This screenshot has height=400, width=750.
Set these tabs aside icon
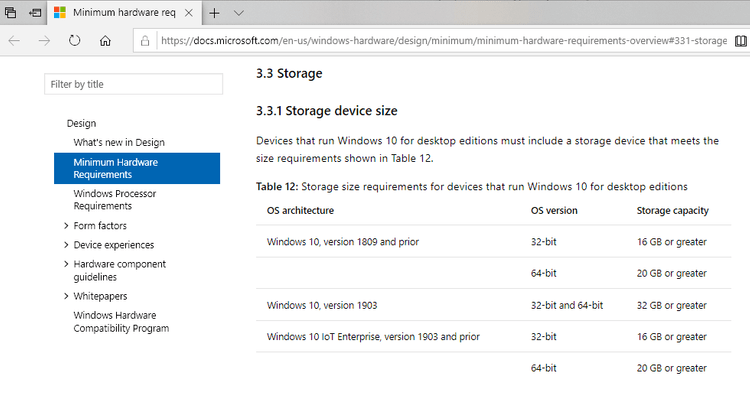(35, 13)
